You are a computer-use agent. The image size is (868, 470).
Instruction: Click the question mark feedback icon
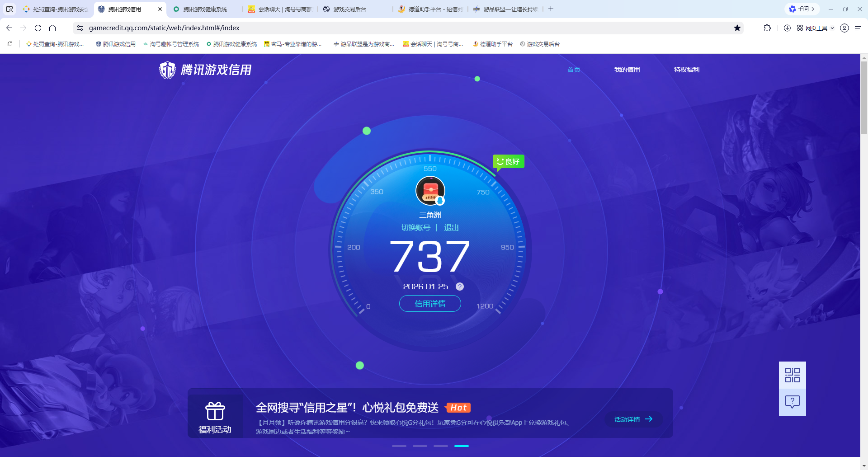tap(792, 401)
